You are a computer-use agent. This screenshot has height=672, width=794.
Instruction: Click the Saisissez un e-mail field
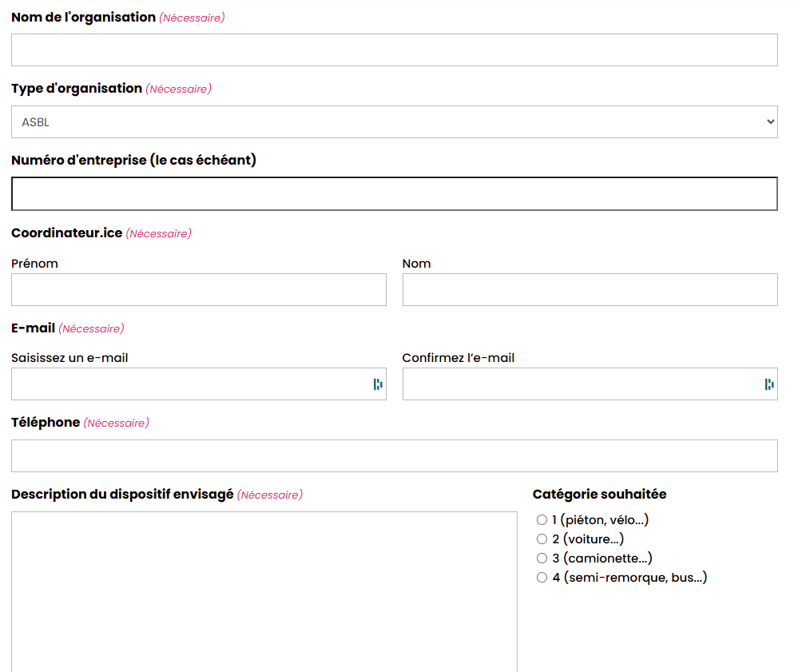click(x=198, y=384)
